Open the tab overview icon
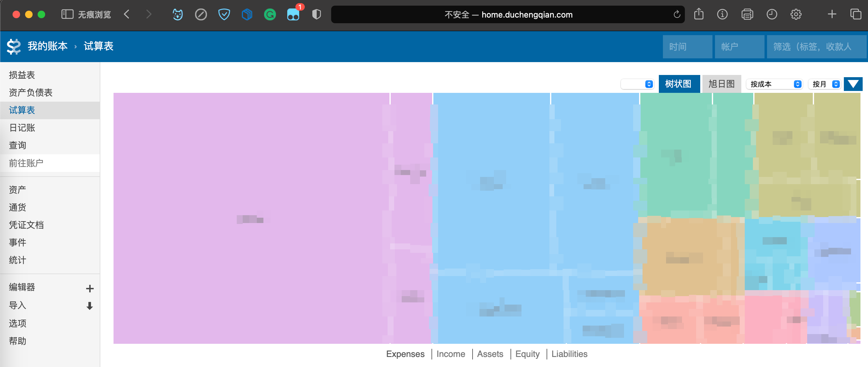Image resolution: width=868 pixels, height=367 pixels. click(855, 14)
